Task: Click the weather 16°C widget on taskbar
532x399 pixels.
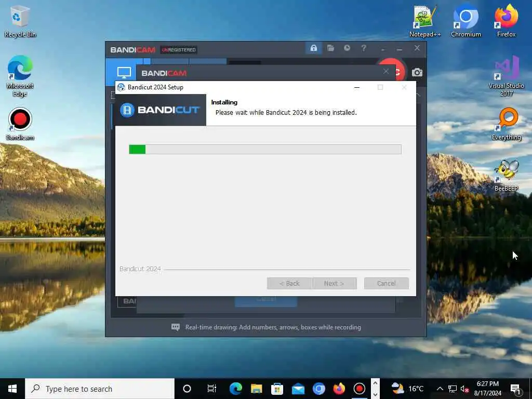Action: [407, 389]
